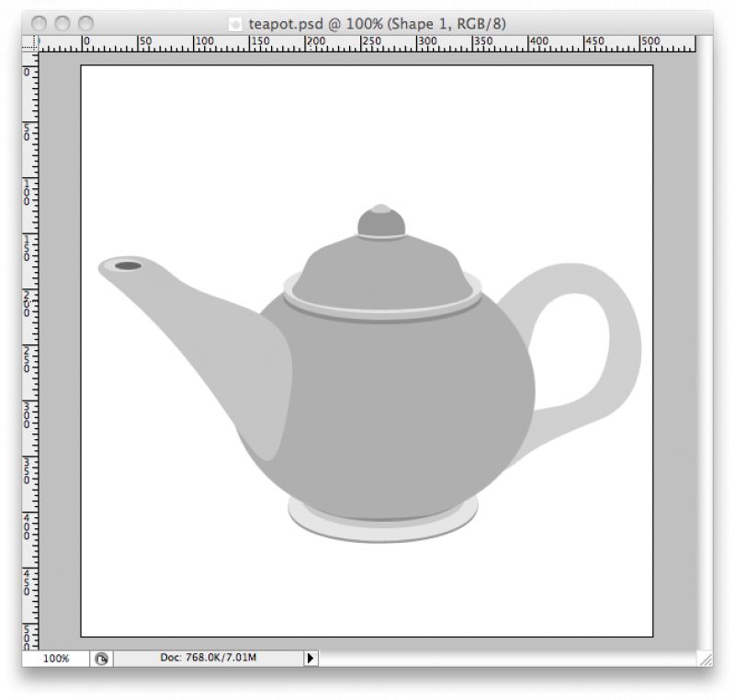Click the teapot.psd @ 100% title text
The height and width of the screenshot is (700, 735).
pyautogui.click(x=377, y=24)
